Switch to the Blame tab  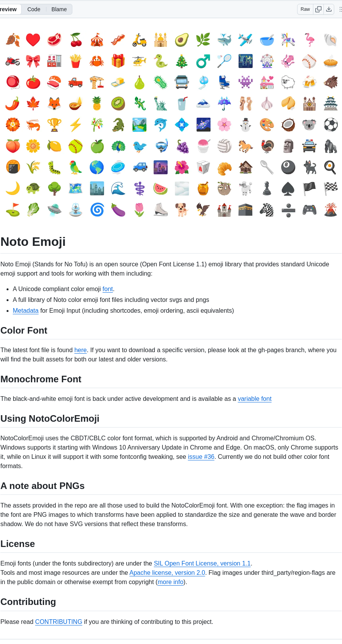[x=59, y=9]
